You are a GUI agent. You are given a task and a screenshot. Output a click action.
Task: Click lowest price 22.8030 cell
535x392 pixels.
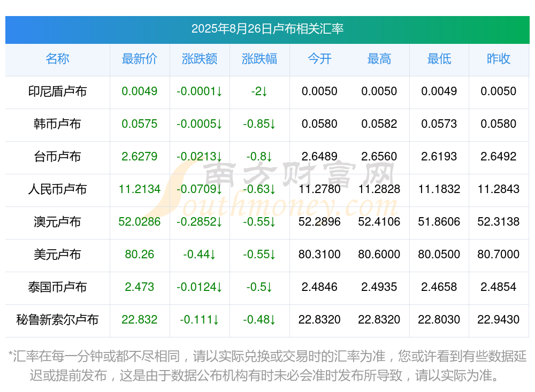(x=439, y=320)
